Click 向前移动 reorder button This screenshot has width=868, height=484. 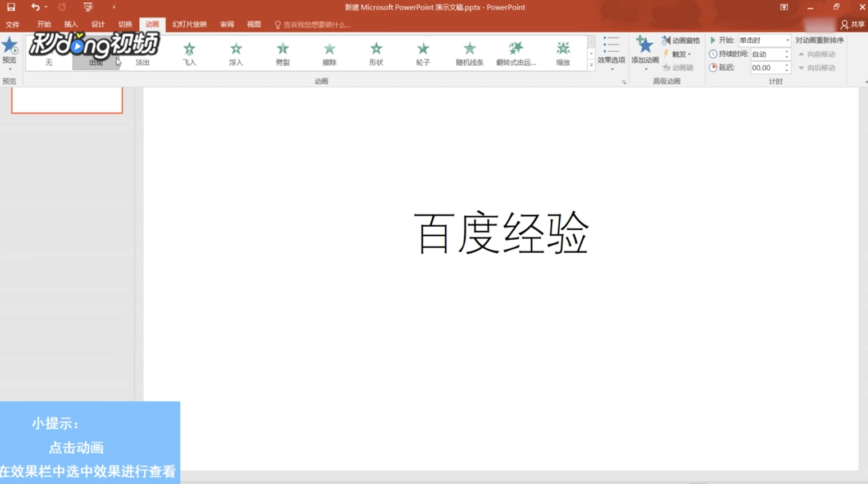coord(817,54)
